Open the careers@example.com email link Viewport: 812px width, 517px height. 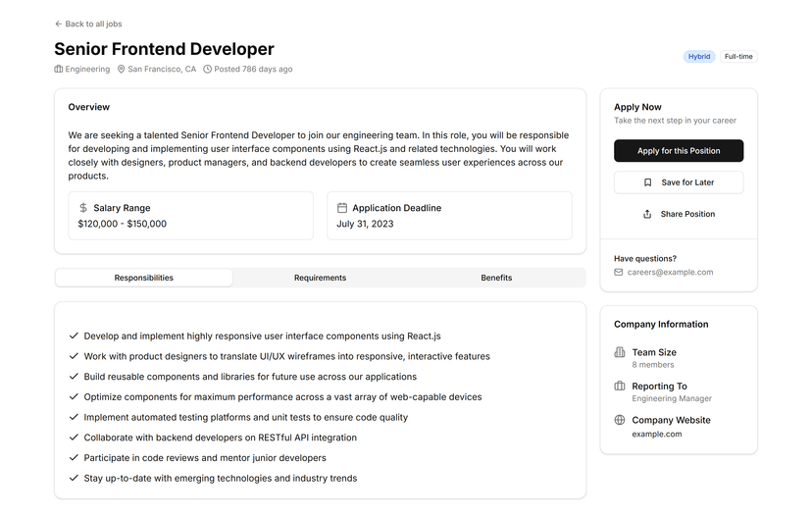(670, 272)
